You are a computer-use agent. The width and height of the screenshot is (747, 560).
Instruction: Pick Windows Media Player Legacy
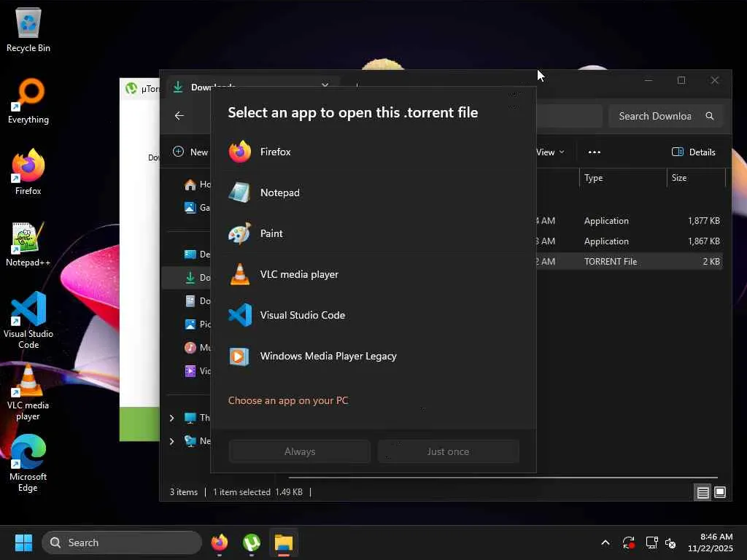click(373, 356)
